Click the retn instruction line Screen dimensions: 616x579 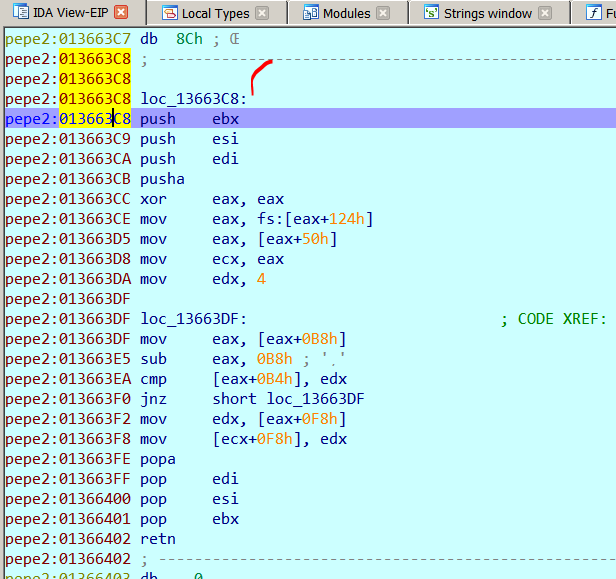(x=157, y=539)
